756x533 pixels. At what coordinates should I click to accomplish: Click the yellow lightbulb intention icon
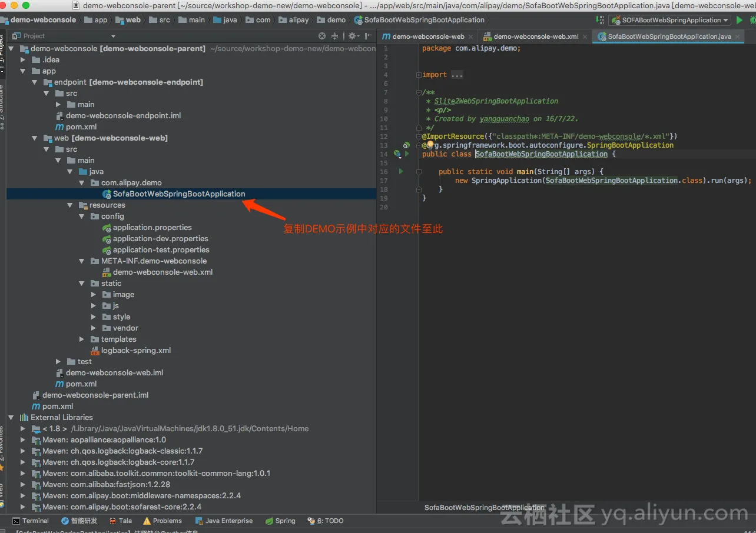(430, 145)
